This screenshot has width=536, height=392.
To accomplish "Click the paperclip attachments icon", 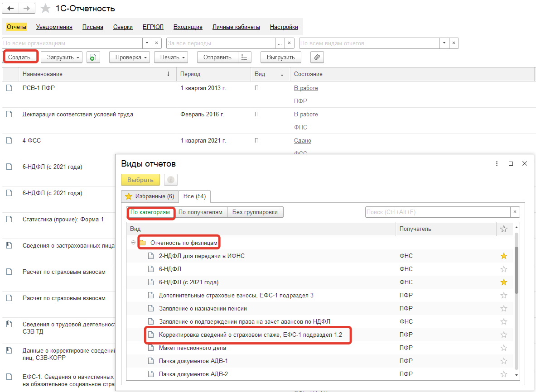I will [317, 57].
